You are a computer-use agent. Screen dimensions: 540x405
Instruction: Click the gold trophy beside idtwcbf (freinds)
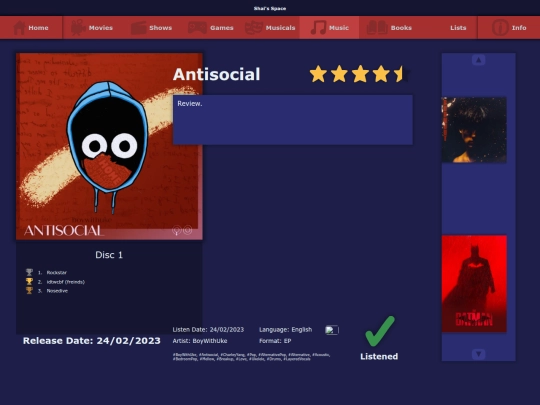[x=29, y=281]
